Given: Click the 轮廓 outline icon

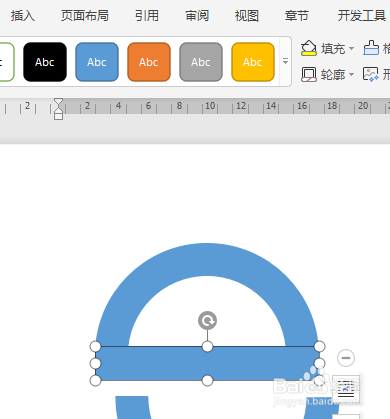Looking at the screenshot, I should tap(309, 74).
